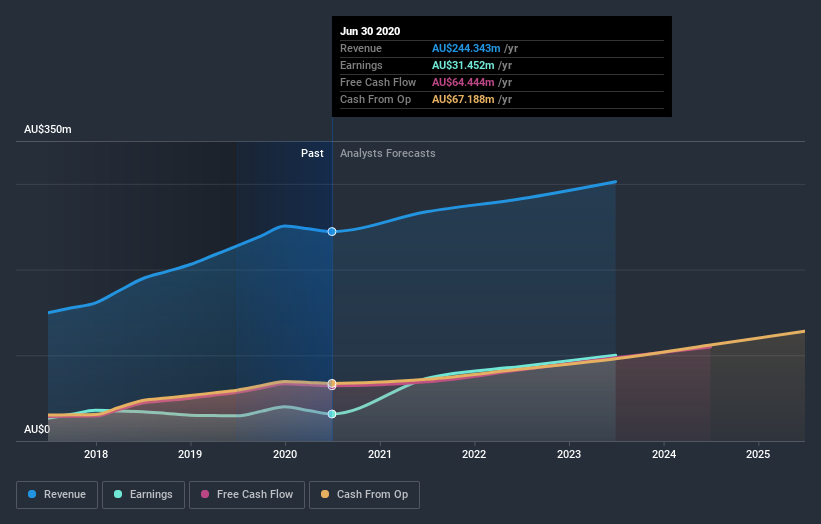Image resolution: width=821 pixels, height=524 pixels.
Task: Click the 2025 x-axis label
Action: [758, 454]
